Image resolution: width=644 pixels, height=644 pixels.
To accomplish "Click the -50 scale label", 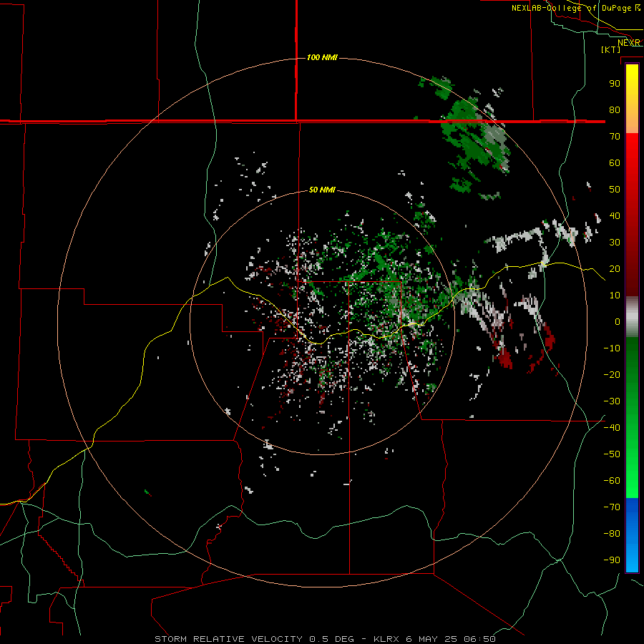I will click(612, 454).
